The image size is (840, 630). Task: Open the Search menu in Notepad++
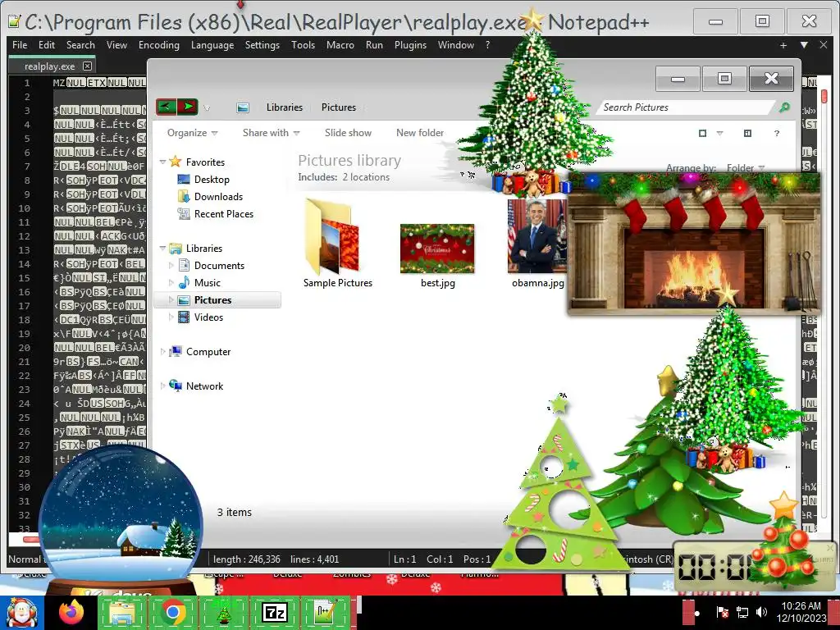click(80, 45)
